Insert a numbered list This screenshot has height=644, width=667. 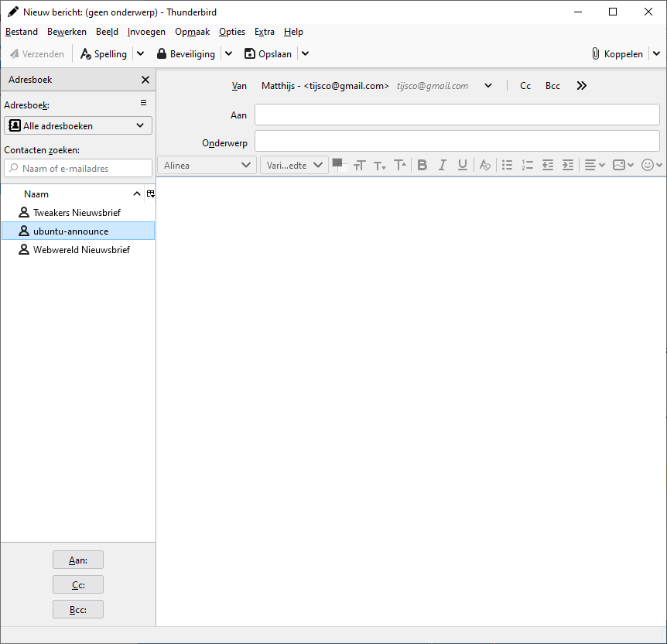point(528,165)
